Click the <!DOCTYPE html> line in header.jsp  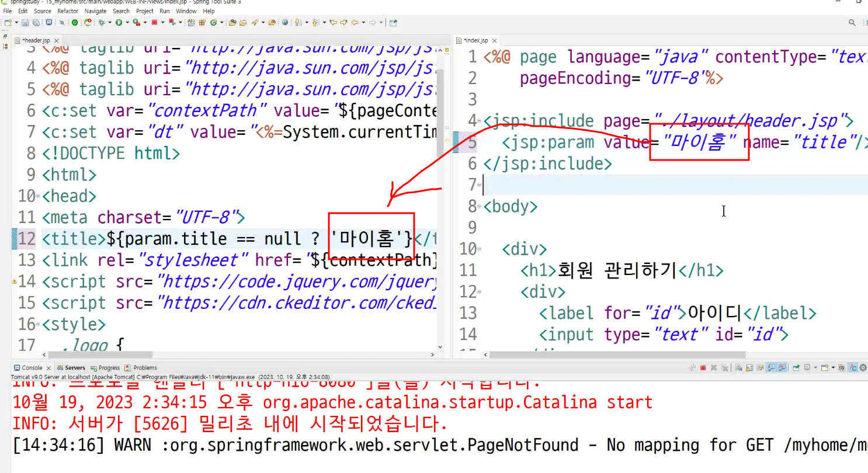pos(111,154)
